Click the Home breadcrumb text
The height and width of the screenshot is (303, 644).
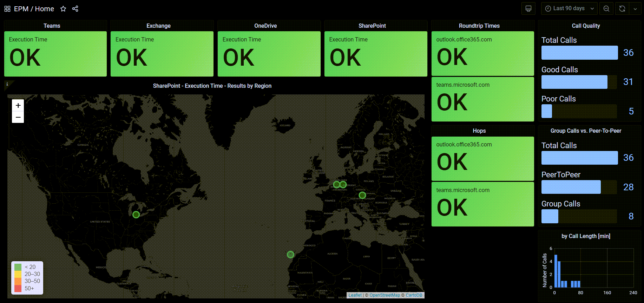(45, 9)
